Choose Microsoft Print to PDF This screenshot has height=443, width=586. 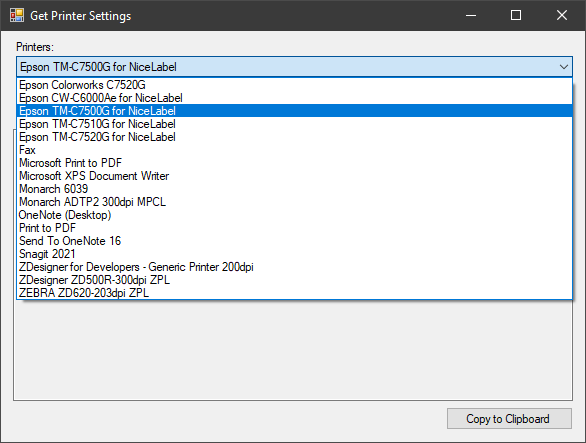click(x=294, y=163)
